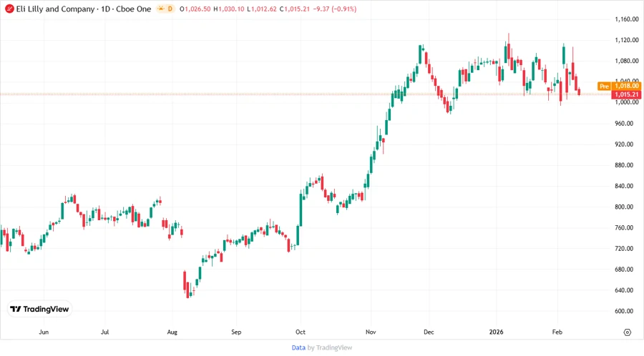The height and width of the screenshot is (356, 644).
Task: Click the Feb label on time axis
Action: [557, 332]
